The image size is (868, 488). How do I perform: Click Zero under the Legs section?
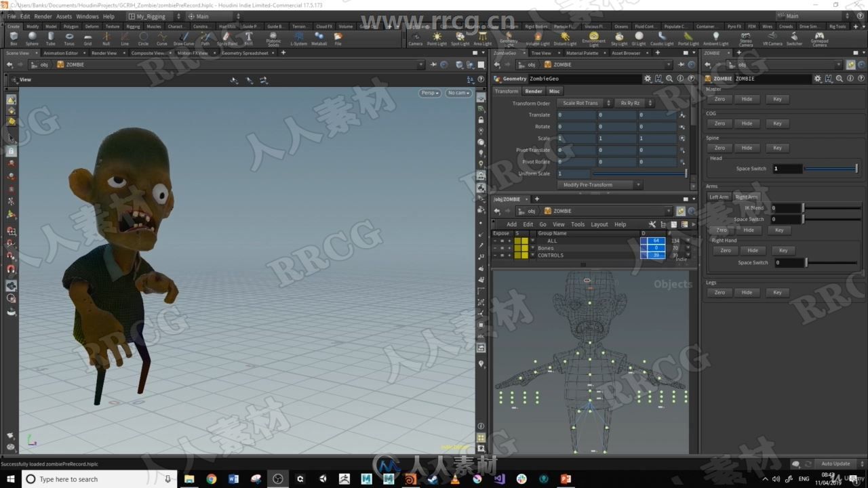tap(719, 293)
